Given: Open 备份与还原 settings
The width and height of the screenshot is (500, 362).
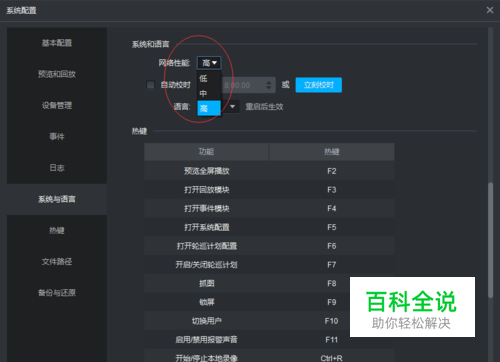Looking at the screenshot, I should click(57, 293).
